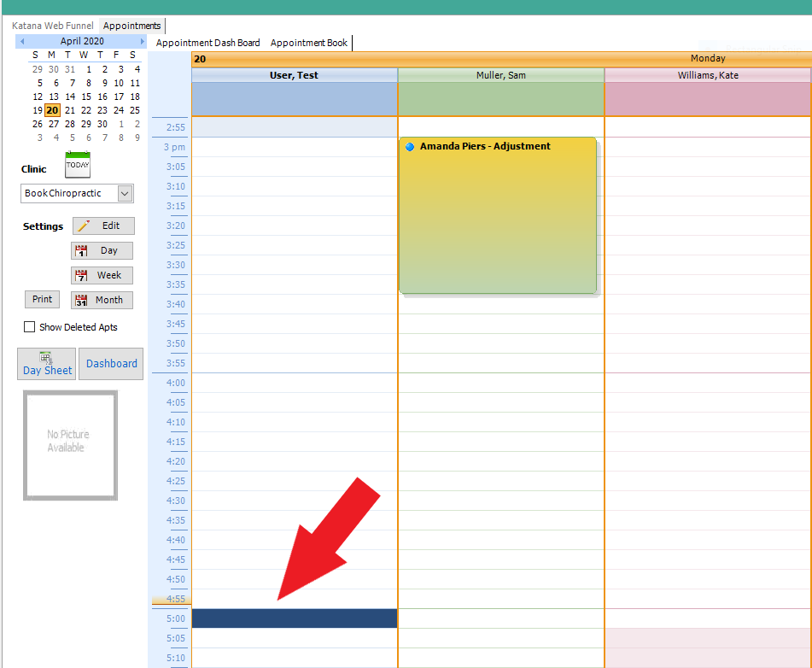
Task: Switch to Day view
Action: pos(102,251)
